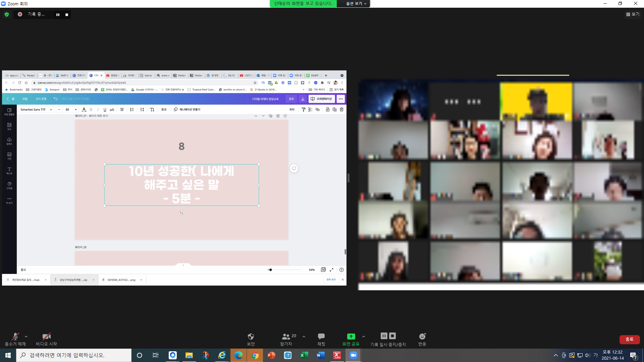Click the link icon in Canva toolbar
The height and width of the screenshot is (362, 644).
[x=317, y=110]
